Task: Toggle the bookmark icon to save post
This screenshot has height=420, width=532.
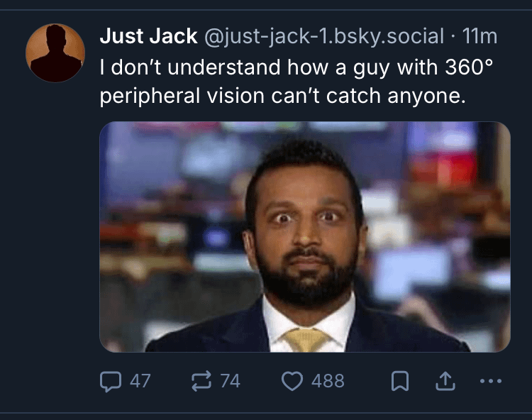Action: tap(400, 382)
